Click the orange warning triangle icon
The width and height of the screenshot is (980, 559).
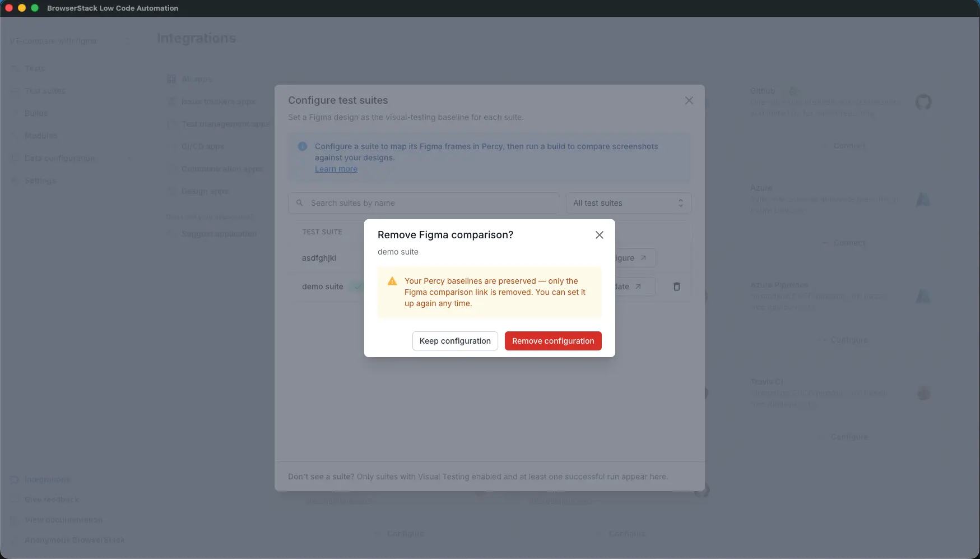coord(392,281)
